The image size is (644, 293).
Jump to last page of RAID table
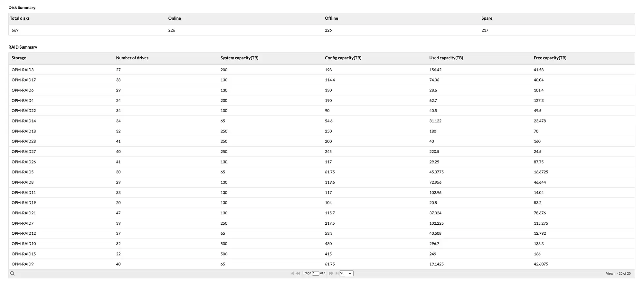point(337,273)
